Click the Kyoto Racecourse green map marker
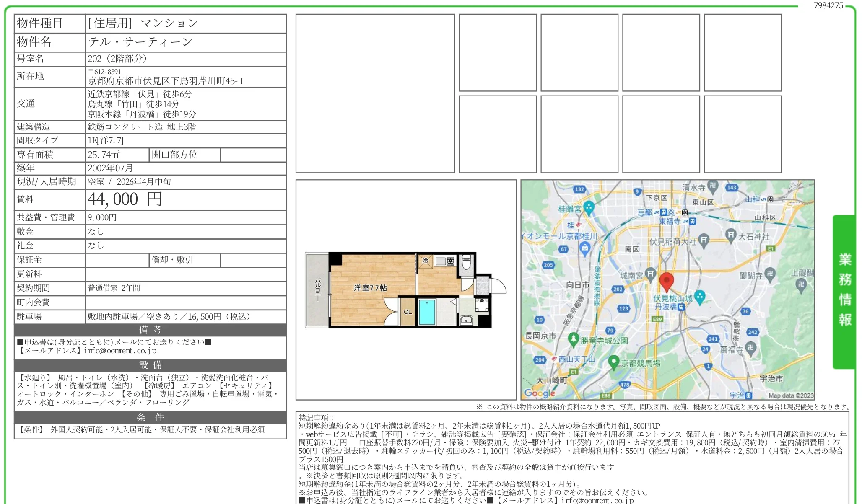 point(614,361)
